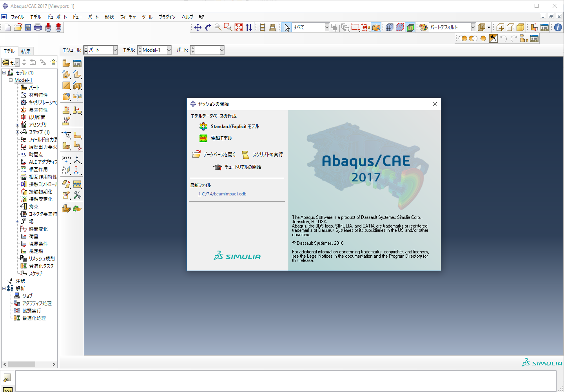Expand the アセンブリ tree node
Viewport: 564px width, 392px height.
(17, 125)
